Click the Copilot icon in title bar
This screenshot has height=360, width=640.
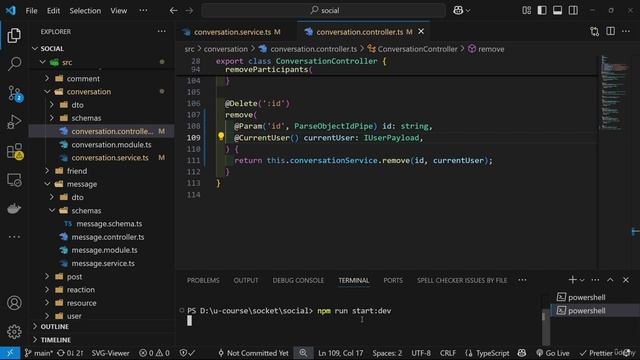[458, 11]
